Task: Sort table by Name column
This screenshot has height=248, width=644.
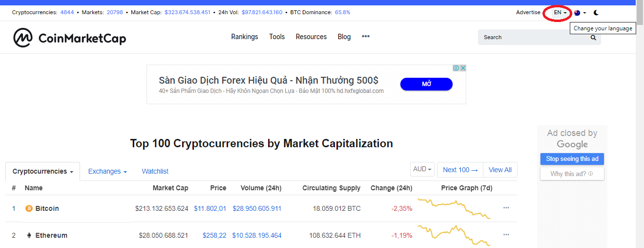Action: point(34,188)
